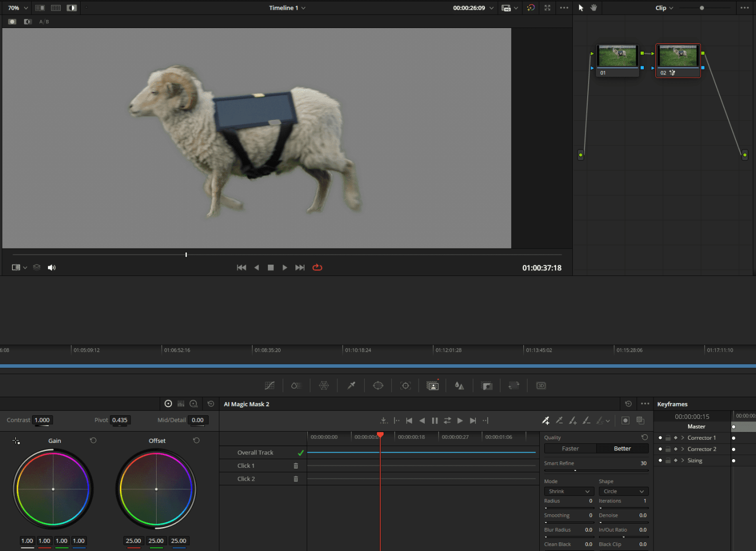Open the Keyframes panel options menu
This screenshot has width=756, height=551.
click(x=645, y=404)
